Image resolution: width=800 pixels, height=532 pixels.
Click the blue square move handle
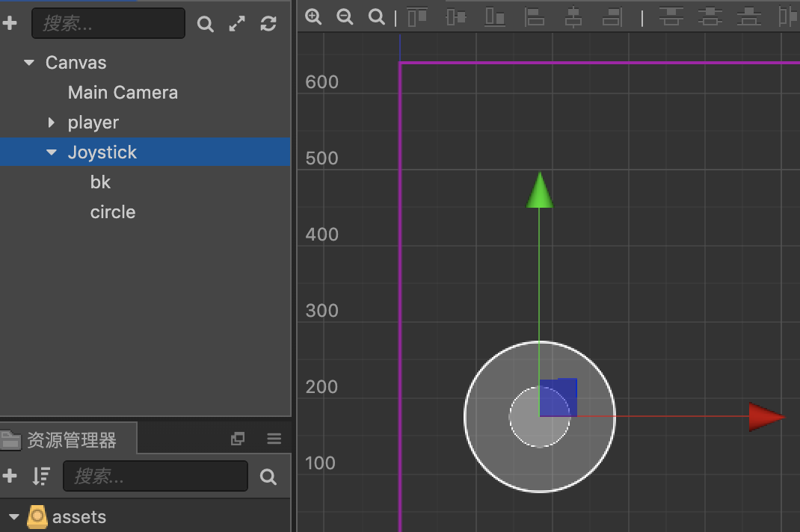pos(559,398)
